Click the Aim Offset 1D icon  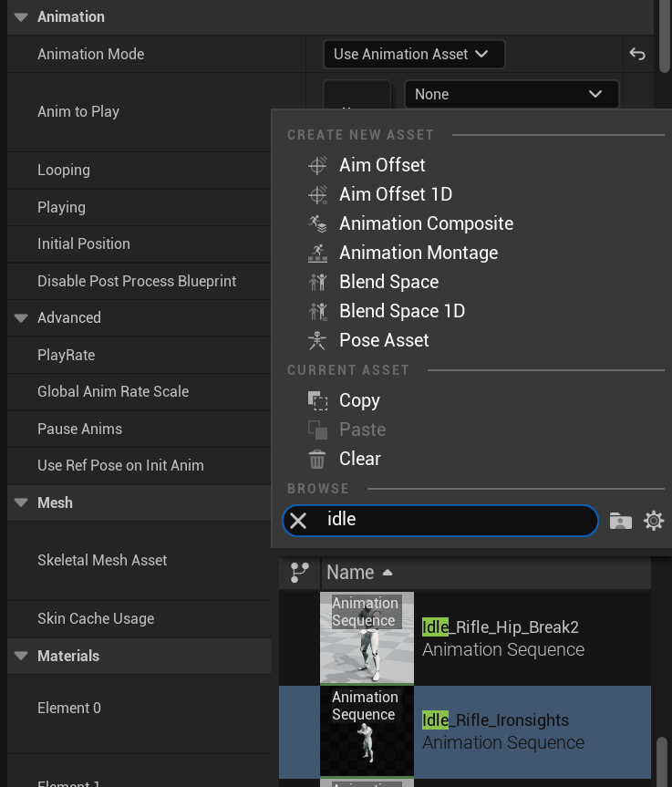[317, 195]
